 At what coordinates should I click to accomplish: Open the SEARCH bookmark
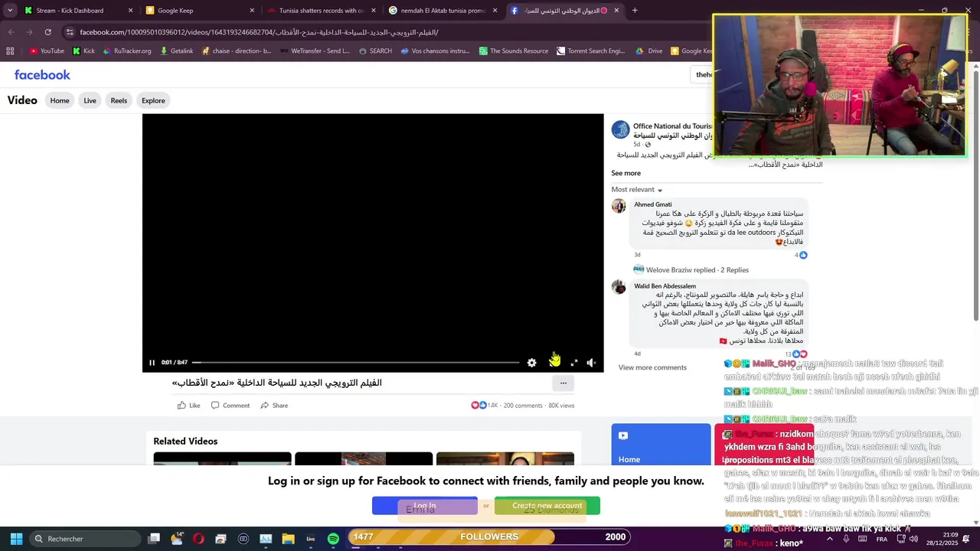tap(374, 51)
